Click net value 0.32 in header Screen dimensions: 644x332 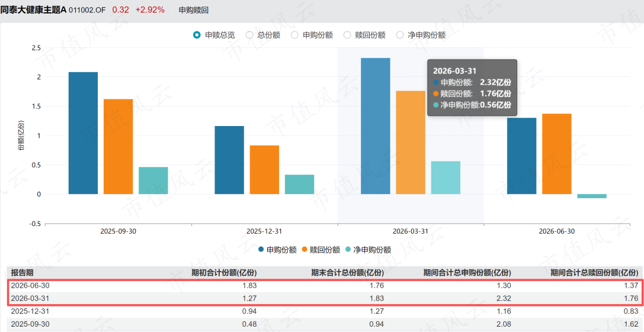tap(121, 10)
